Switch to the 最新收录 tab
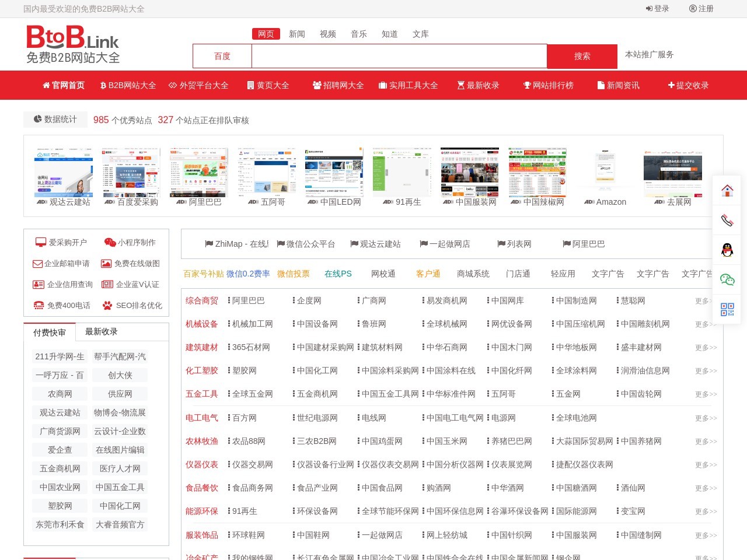747x560 pixels. point(102,332)
